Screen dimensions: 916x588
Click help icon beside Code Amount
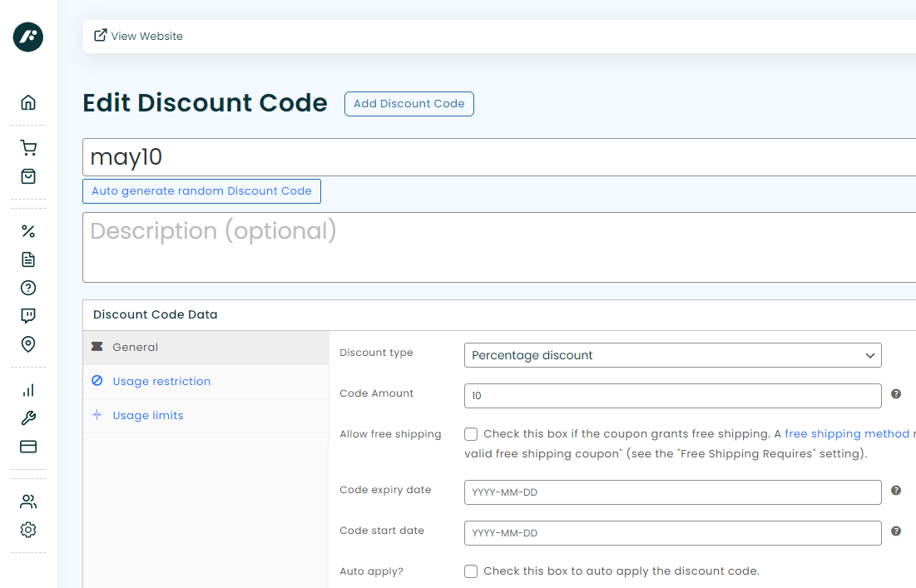click(x=896, y=394)
